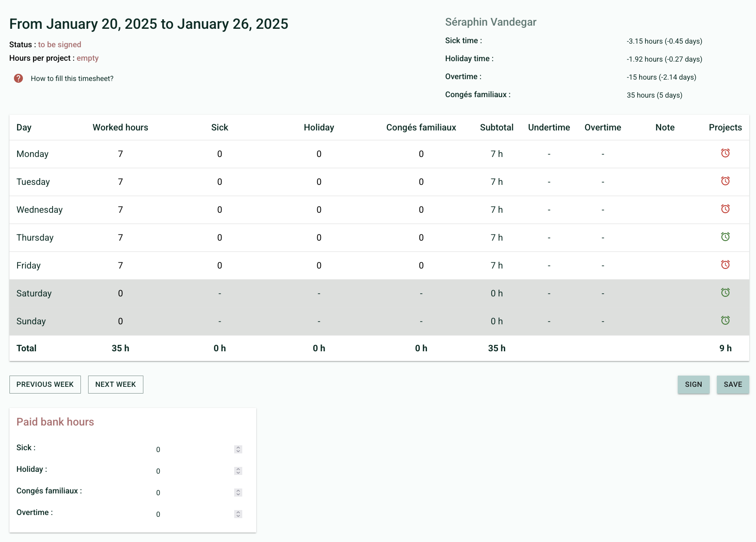Click the '9 h' projects total
This screenshot has width=756, height=542.
tap(725, 348)
